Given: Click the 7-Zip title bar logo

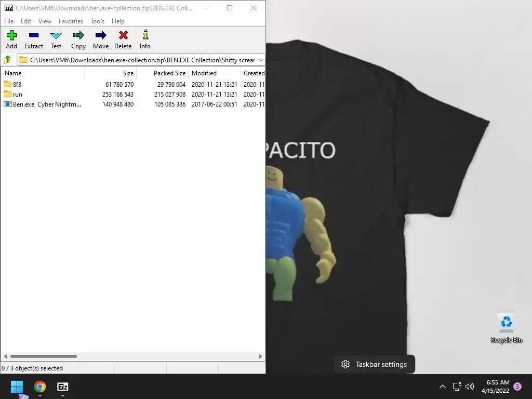Looking at the screenshot, I should tap(9, 8).
